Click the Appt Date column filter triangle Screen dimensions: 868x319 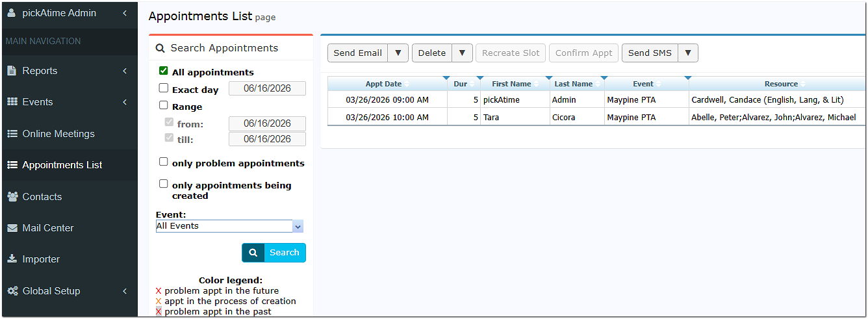[x=446, y=79]
